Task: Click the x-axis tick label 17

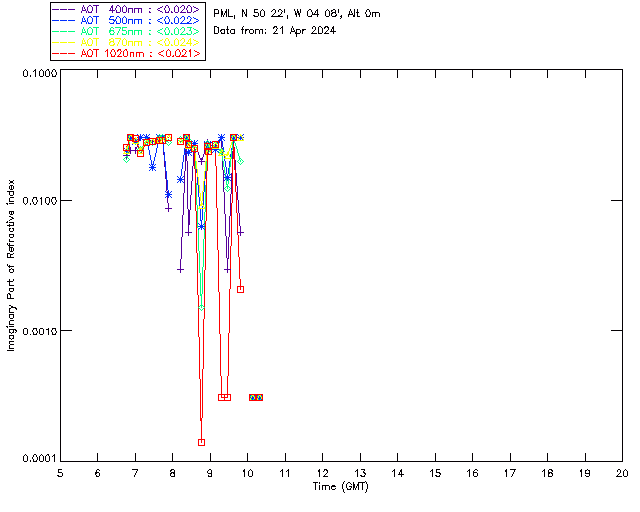Action: click(x=510, y=473)
